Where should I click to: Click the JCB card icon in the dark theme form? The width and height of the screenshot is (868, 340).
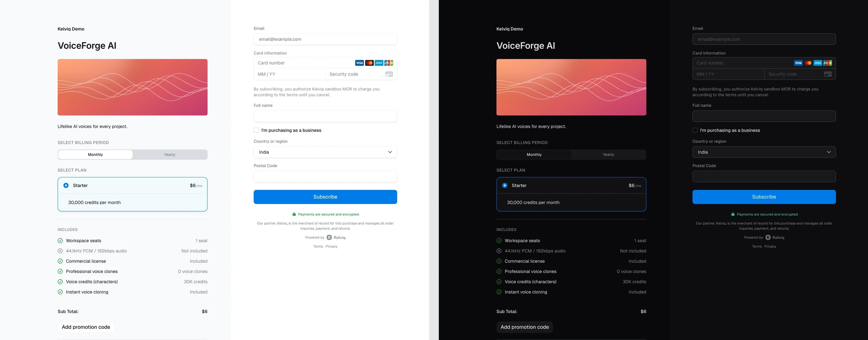click(828, 63)
